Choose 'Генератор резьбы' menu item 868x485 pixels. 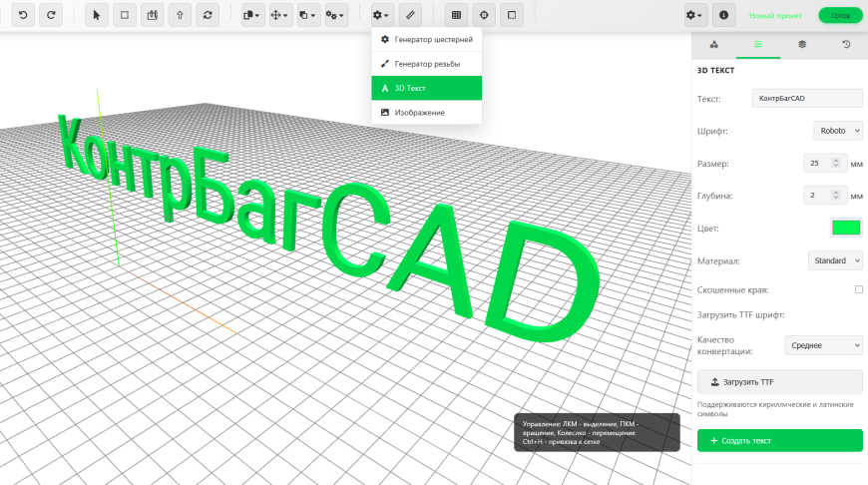[x=427, y=64]
